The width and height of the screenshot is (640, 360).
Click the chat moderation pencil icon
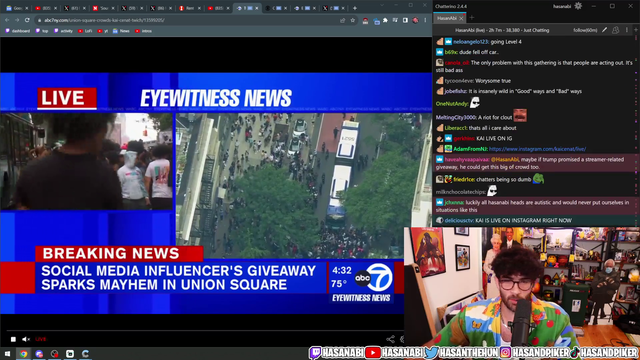click(604, 30)
